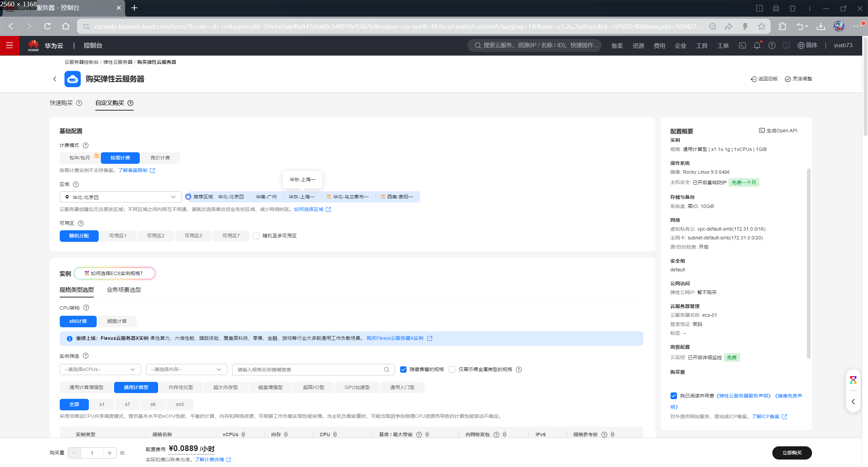Click the 立即购买 button
The image size is (868, 467).
pos(792,453)
